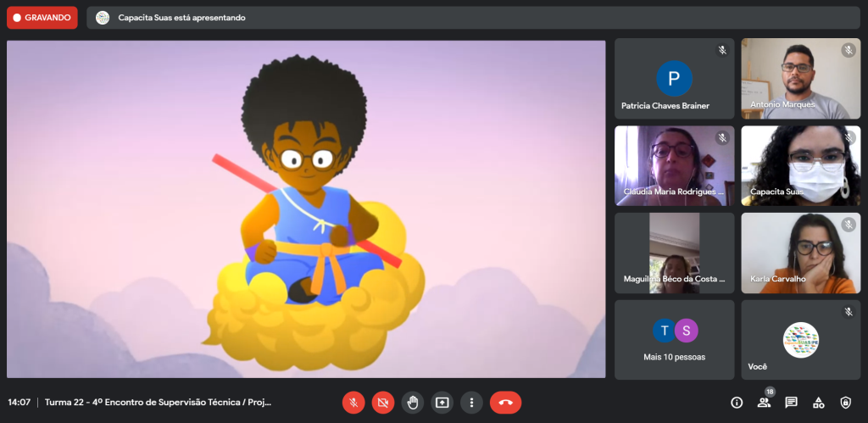Raise your hand in the meeting
Image resolution: width=868 pixels, height=423 pixels.
[x=413, y=403]
